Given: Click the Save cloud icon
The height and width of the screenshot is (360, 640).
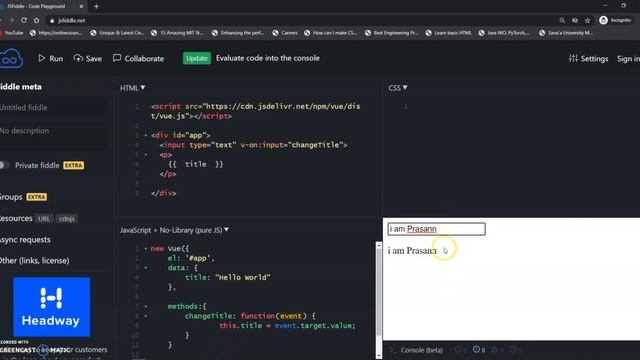Looking at the screenshot, I should [78, 58].
